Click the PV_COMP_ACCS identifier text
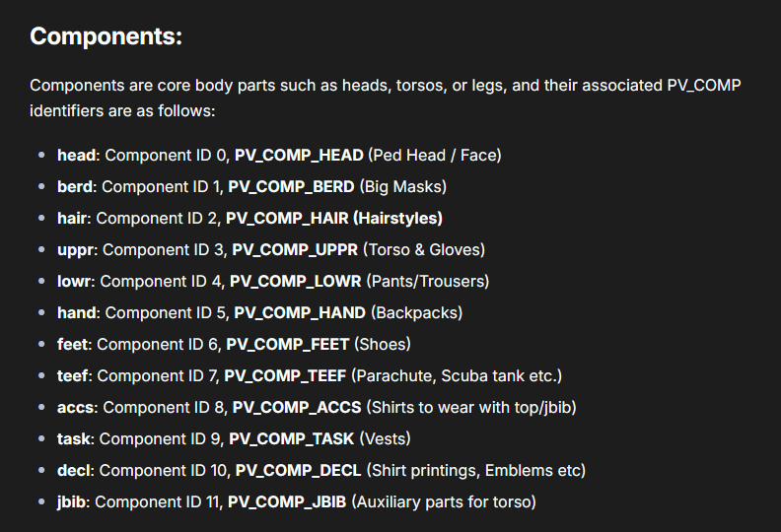Screen dimensions: 781x532 click(297, 407)
